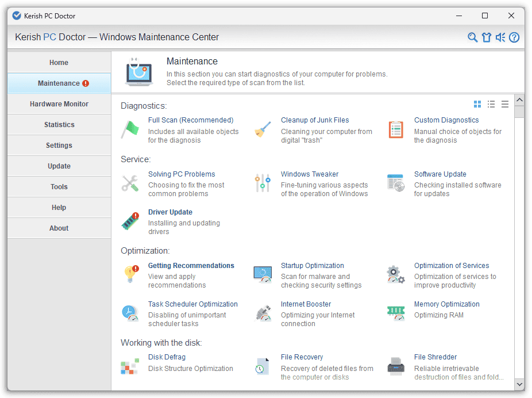
Task: Open Memory Optimization link
Action: point(447,304)
